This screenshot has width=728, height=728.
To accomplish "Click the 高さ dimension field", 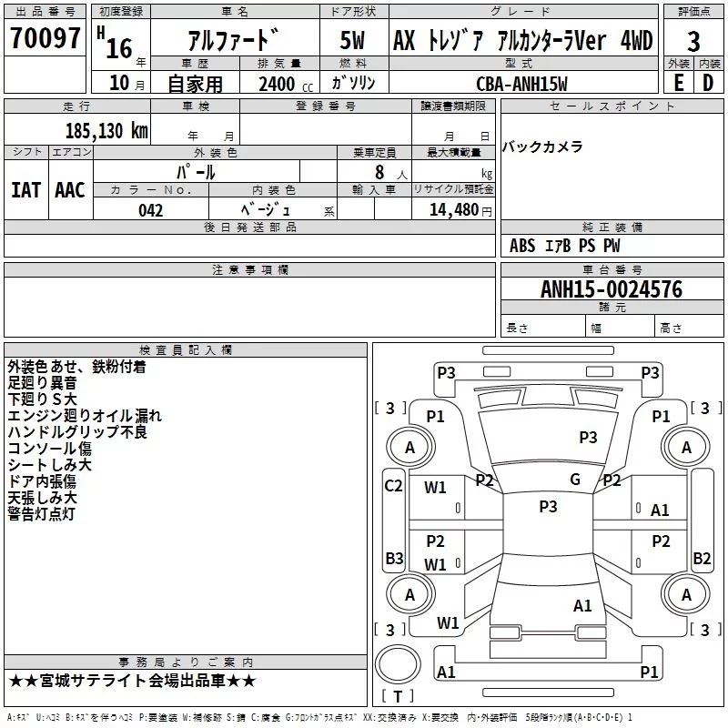I will (689, 326).
